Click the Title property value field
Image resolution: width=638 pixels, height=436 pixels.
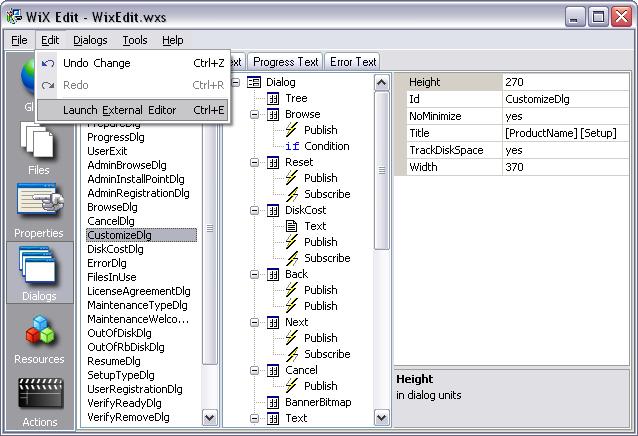click(x=566, y=133)
